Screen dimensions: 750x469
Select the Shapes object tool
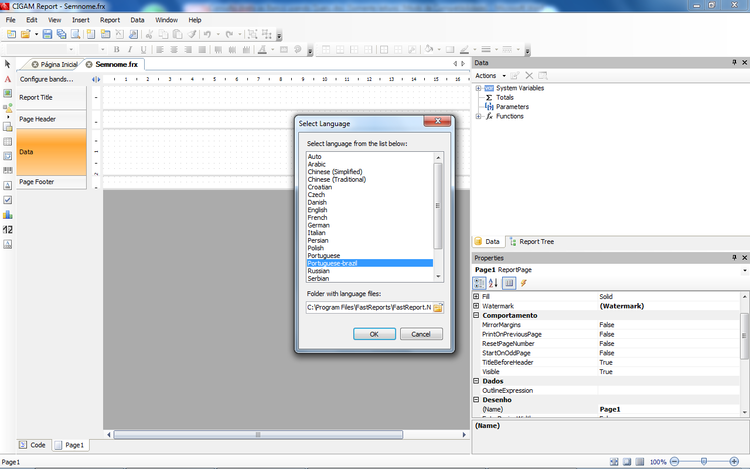click(8, 108)
